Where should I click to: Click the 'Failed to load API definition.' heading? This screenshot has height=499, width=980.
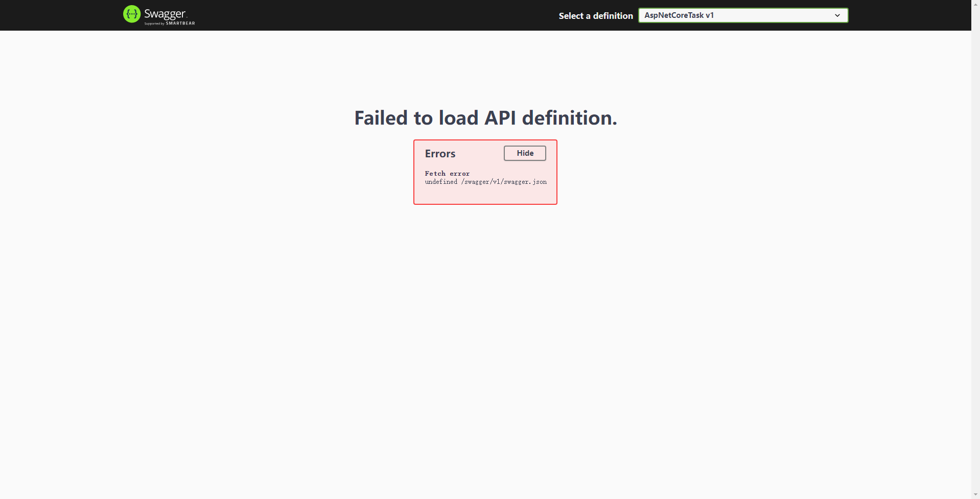pyautogui.click(x=485, y=118)
